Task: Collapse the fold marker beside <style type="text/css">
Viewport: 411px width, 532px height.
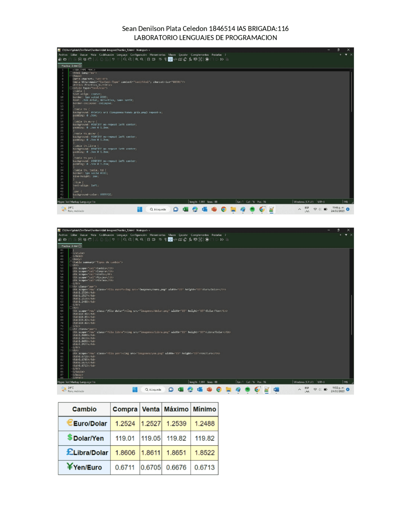Action: (71, 88)
